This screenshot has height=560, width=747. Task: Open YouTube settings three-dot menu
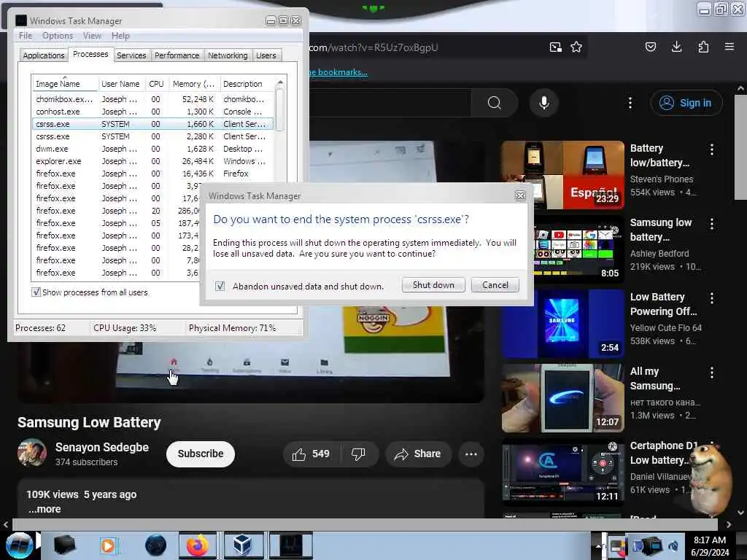630,103
